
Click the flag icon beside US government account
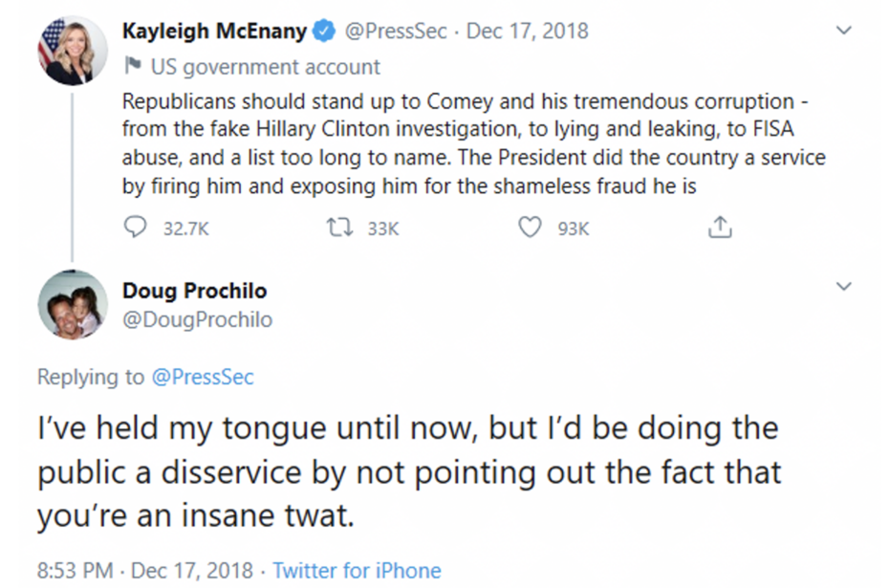click(x=132, y=67)
